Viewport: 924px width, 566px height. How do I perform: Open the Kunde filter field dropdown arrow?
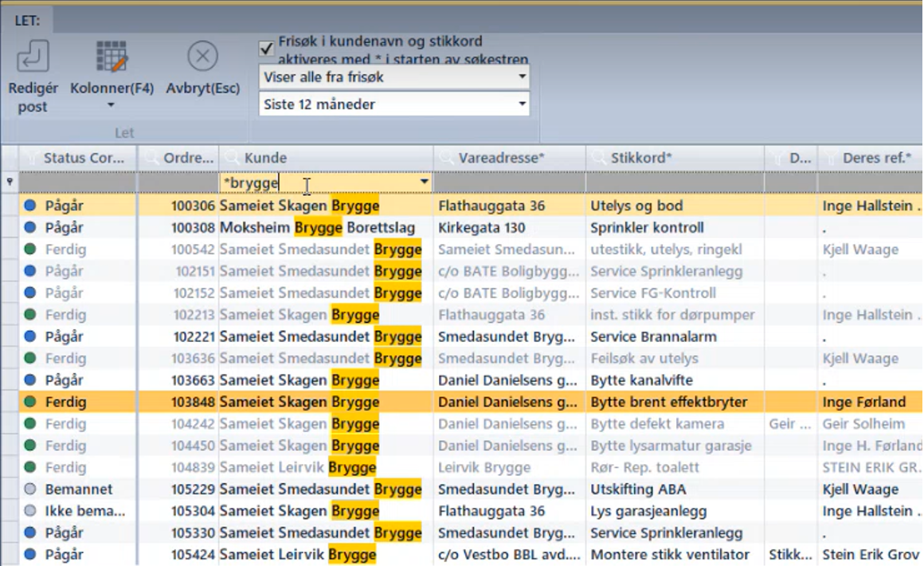[x=425, y=183]
